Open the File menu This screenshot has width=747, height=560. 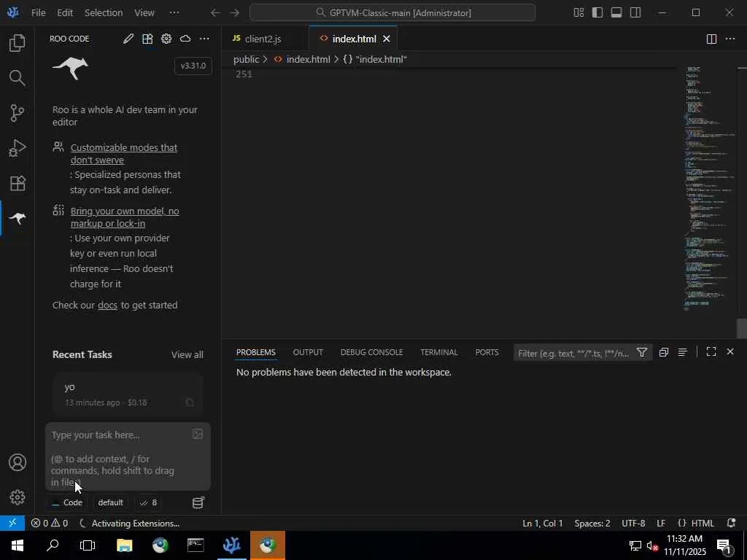(x=38, y=13)
